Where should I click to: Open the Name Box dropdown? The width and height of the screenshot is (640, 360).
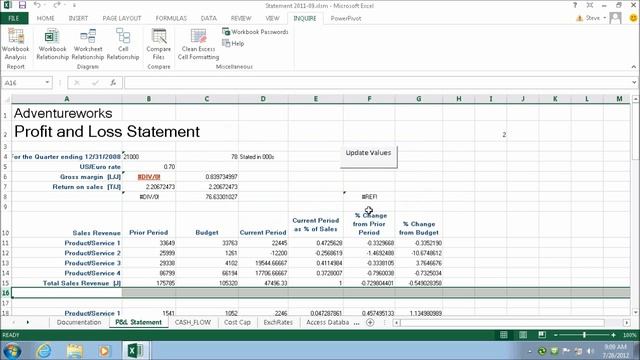coord(47,83)
